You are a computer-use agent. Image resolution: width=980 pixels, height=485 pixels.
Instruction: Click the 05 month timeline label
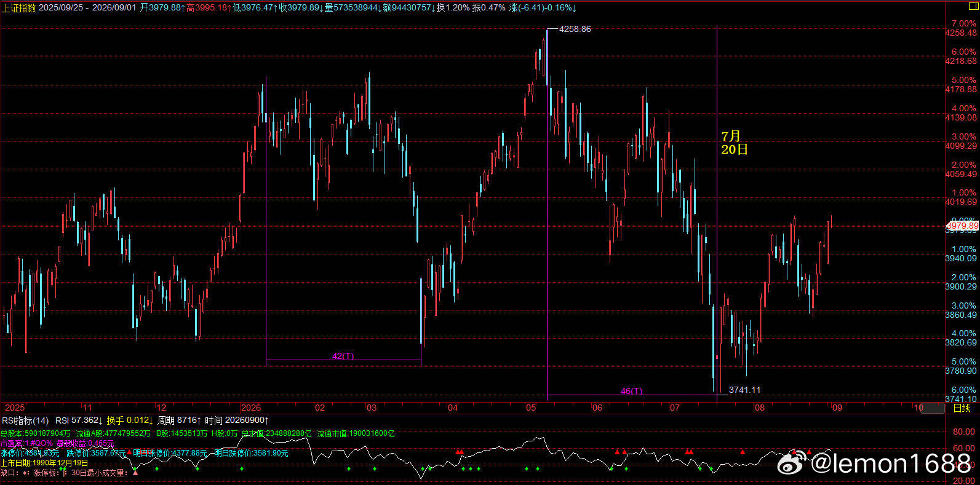[x=531, y=408]
